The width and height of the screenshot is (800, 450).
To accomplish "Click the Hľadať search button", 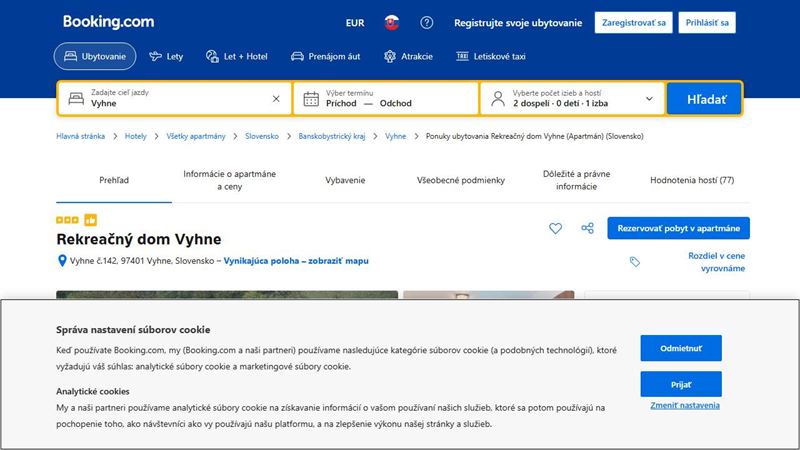I will tap(705, 98).
